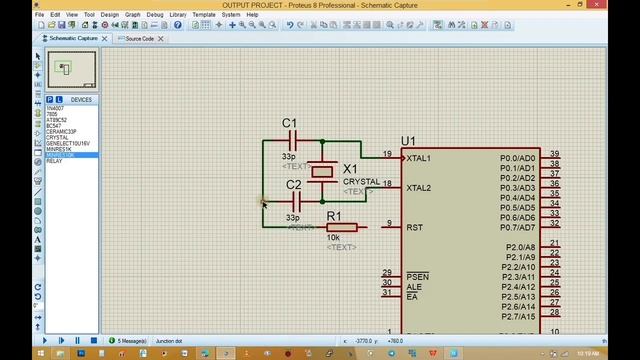The height and width of the screenshot is (360, 640).
Task: Click the blue plus Center-at-cursor icon
Action: pos(232,25)
